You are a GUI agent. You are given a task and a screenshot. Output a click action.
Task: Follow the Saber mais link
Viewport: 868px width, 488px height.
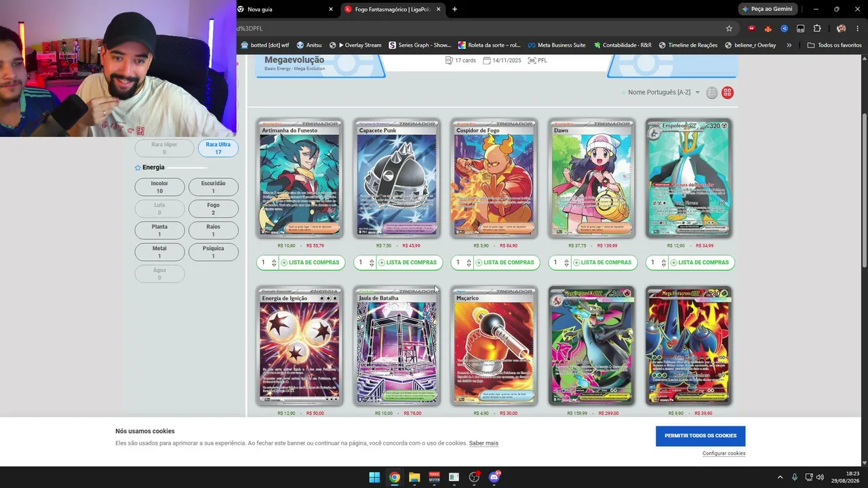tap(484, 443)
